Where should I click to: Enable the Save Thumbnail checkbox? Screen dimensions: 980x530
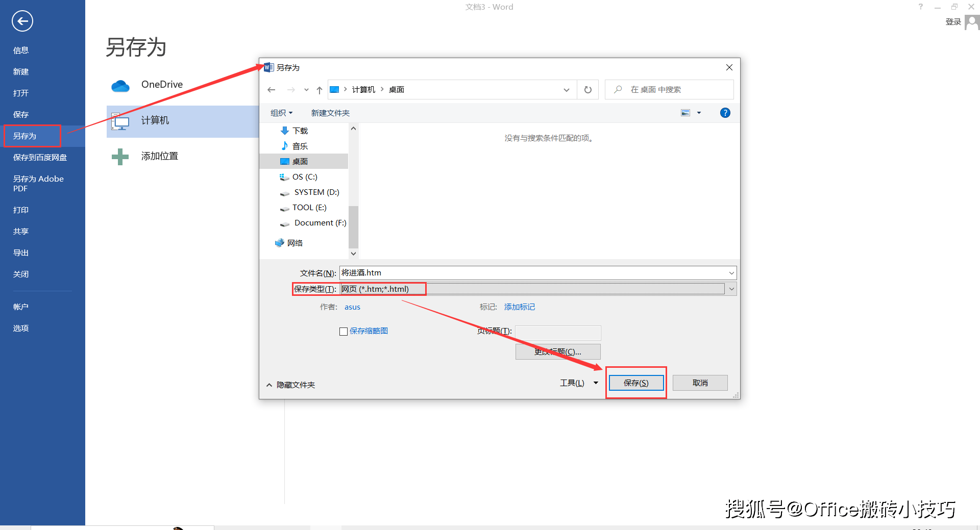344,332
